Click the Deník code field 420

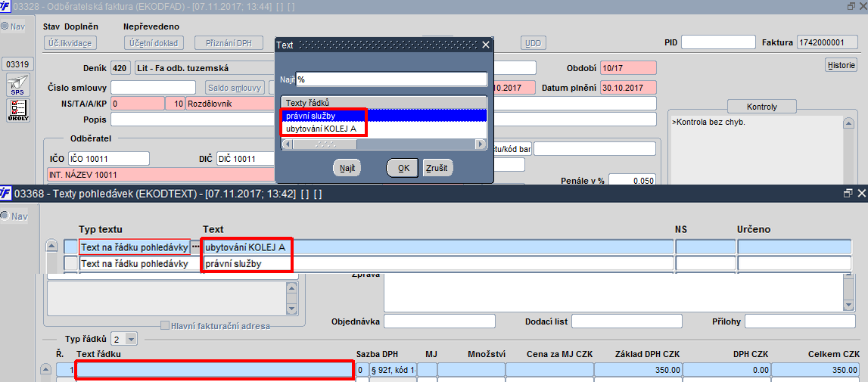(x=119, y=68)
